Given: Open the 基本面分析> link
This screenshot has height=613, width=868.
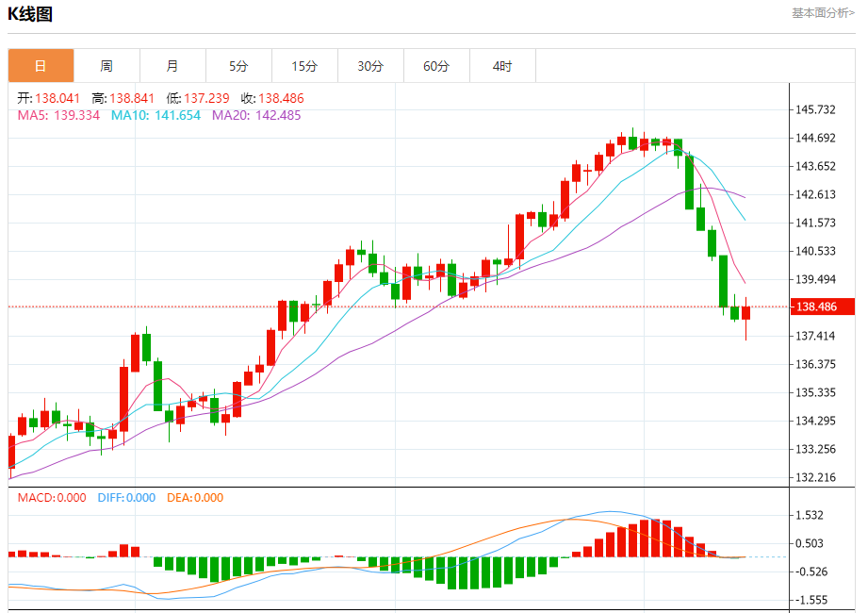Looking at the screenshot, I should coord(823,13).
